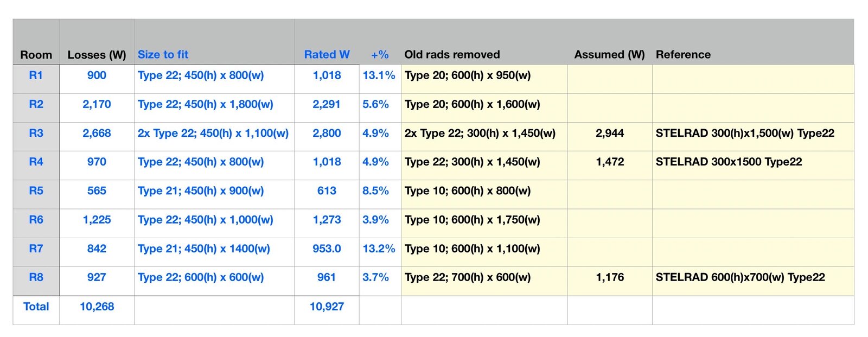
Task: Select the total rated value 10,927
Action: coord(327,307)
